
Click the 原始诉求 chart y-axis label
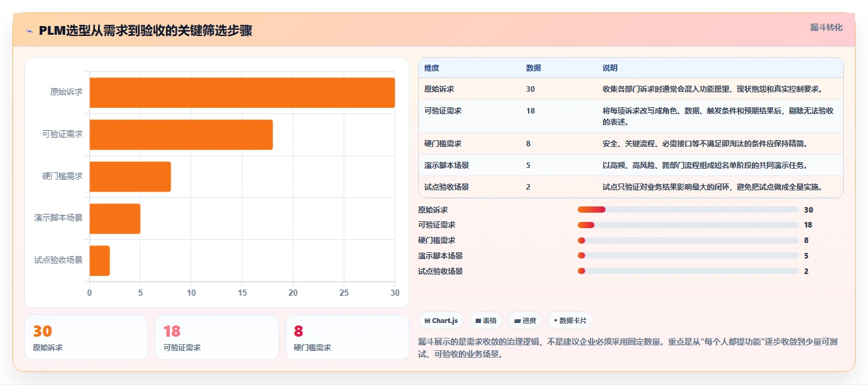[66, 92]
